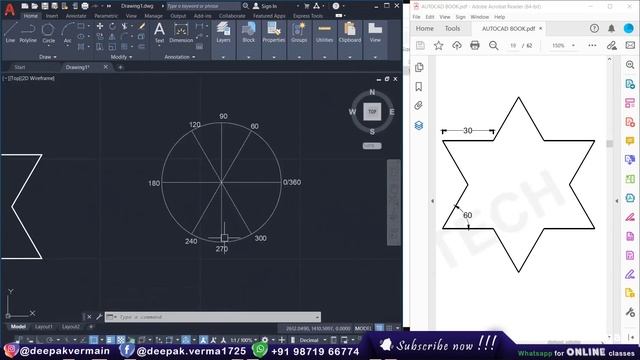640x360 pixels.
Task: Click TOP face of the ViewCube
Action: tap(372, 111)
